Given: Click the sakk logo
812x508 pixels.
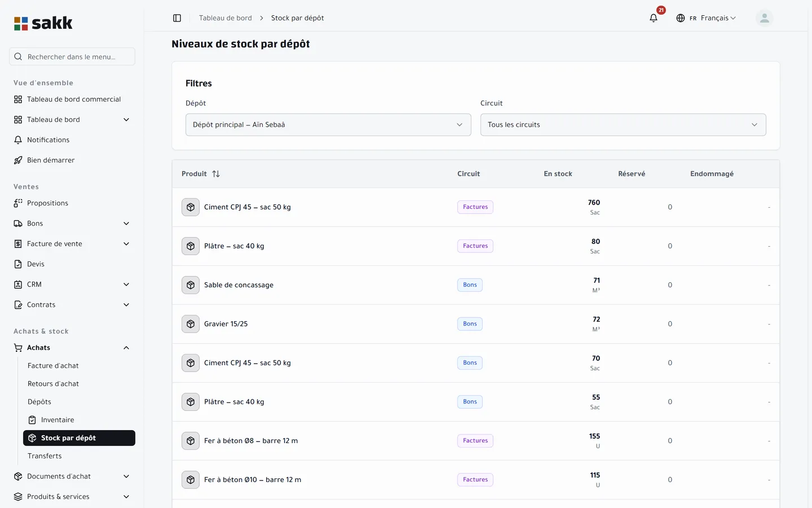Looking at the screenshot, I should (43, 23).
